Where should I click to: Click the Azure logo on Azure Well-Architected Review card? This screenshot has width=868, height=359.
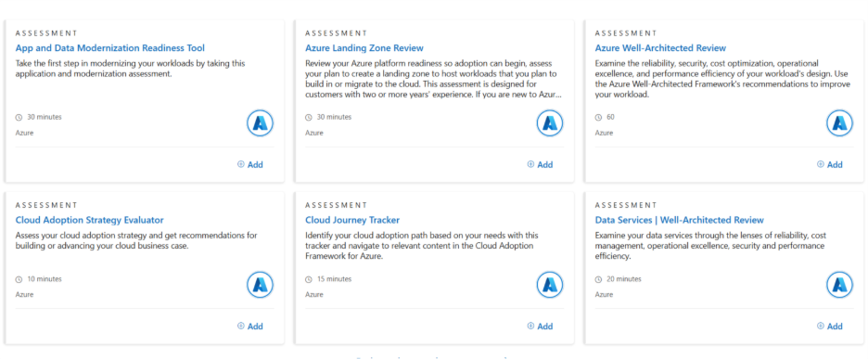point(840,123)
